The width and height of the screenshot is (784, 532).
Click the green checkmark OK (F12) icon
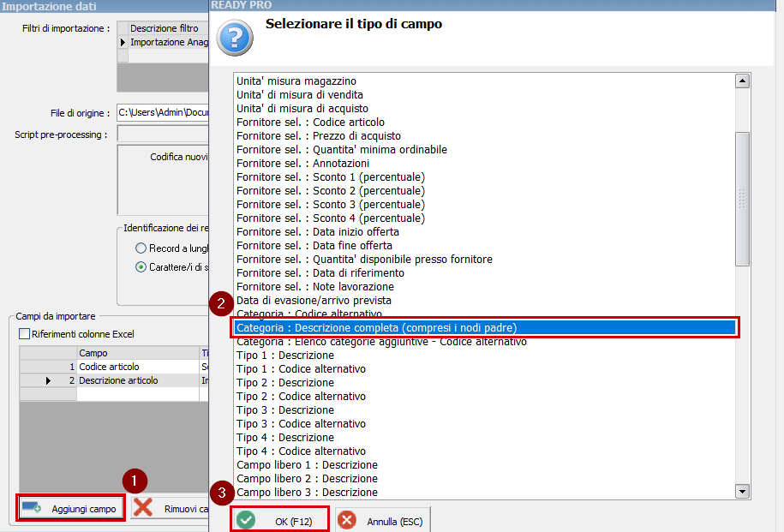[x=247, y=520]
